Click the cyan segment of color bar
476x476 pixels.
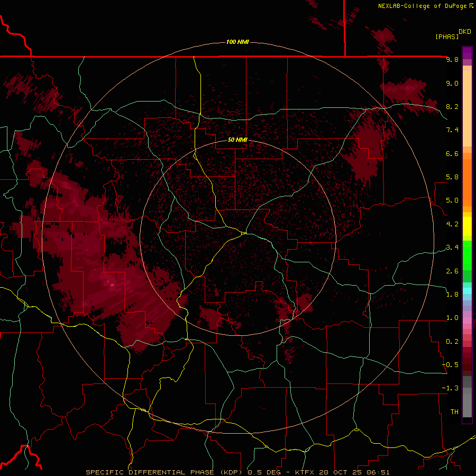467,290
